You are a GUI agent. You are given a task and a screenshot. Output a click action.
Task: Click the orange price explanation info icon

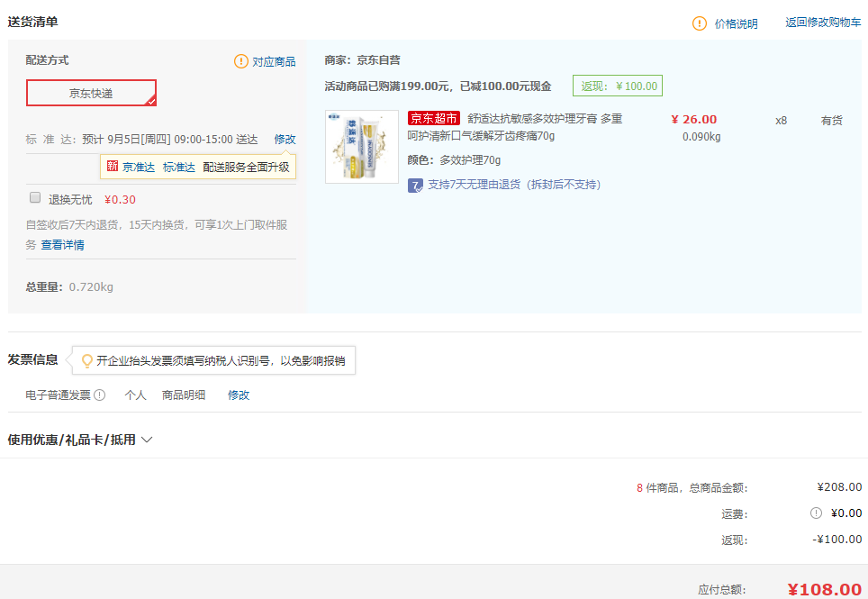[x=699, y=23]
